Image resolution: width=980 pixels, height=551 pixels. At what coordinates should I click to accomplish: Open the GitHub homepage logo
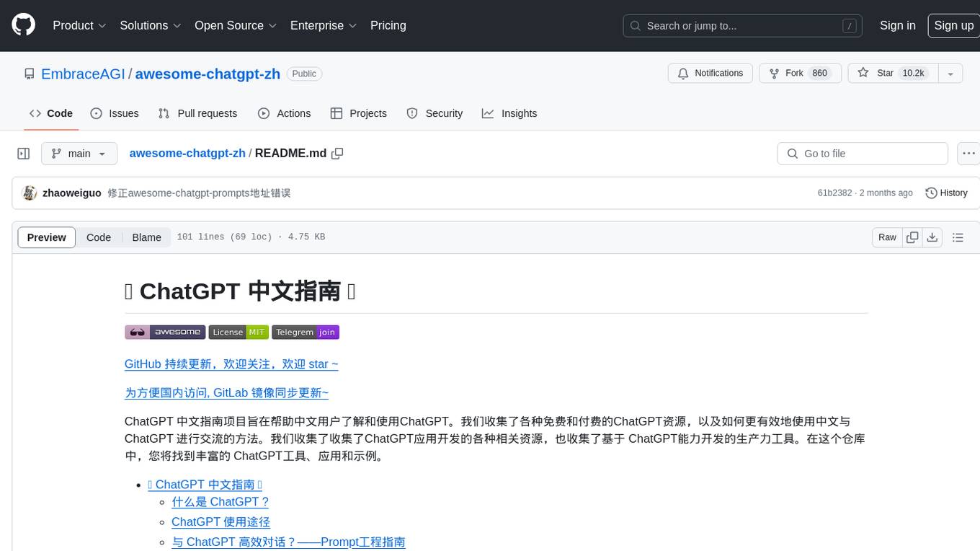(23, 25)
